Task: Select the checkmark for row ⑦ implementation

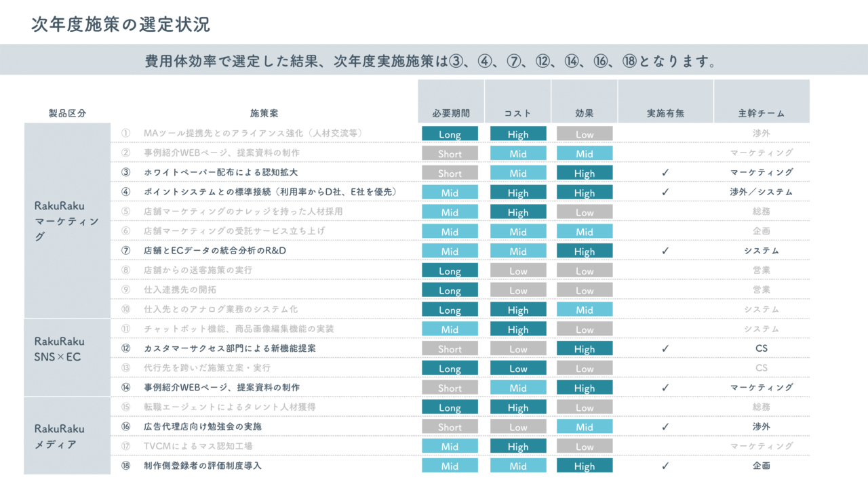Action: click(x=665, y=251)
